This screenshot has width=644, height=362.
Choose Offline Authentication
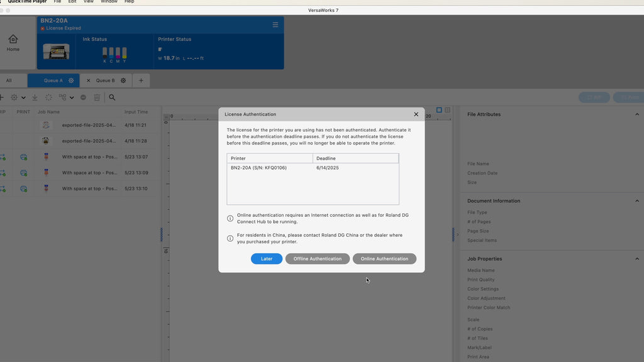click(318, 258)
